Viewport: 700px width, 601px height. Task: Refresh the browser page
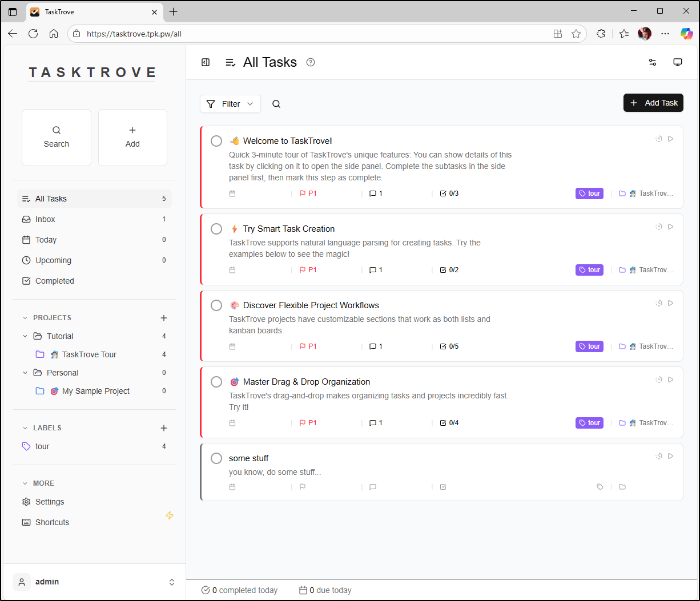(33, 34)
